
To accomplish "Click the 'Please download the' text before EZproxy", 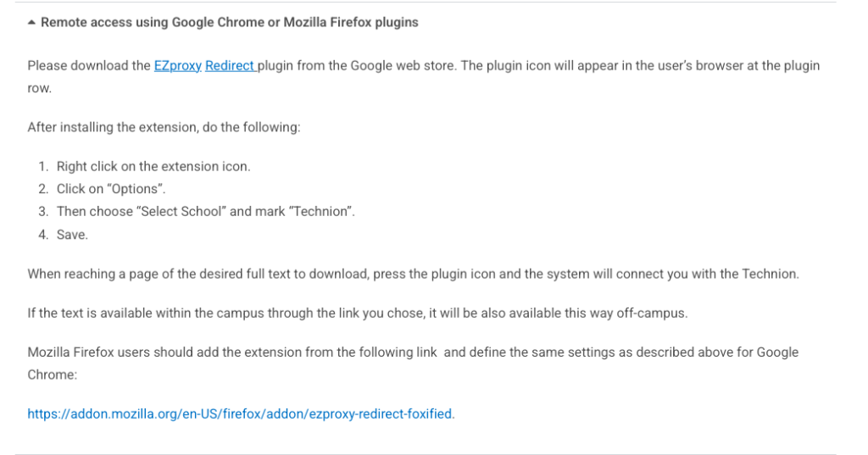I will (89, 66).
